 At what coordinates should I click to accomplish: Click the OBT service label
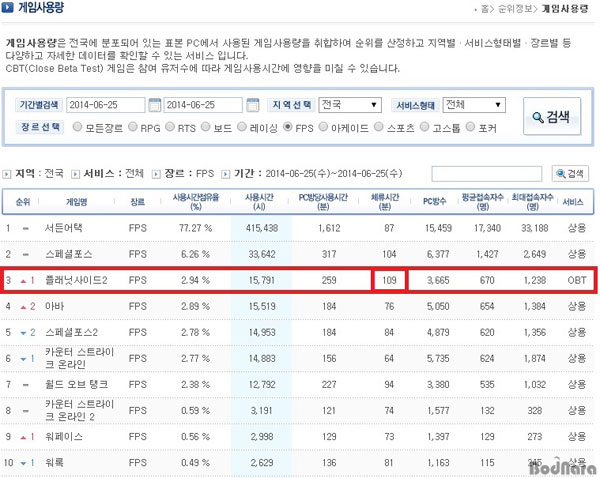point(577,280)
